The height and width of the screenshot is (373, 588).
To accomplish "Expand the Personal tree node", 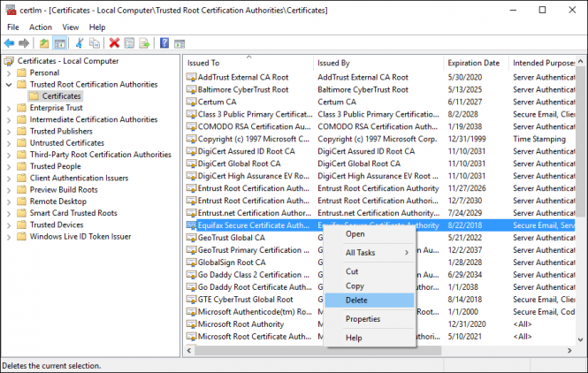I will (x=9, y=73).
